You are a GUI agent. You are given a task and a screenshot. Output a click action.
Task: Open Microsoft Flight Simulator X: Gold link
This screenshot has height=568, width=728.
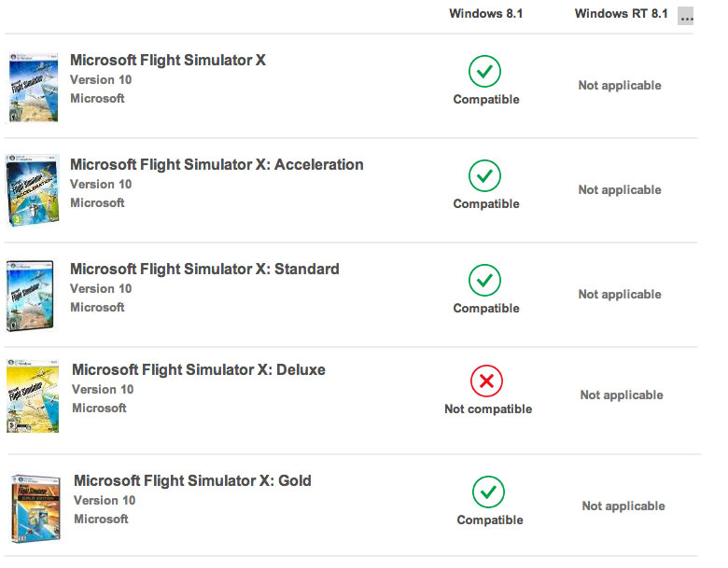pyautogui.click(x=192, y=480)
